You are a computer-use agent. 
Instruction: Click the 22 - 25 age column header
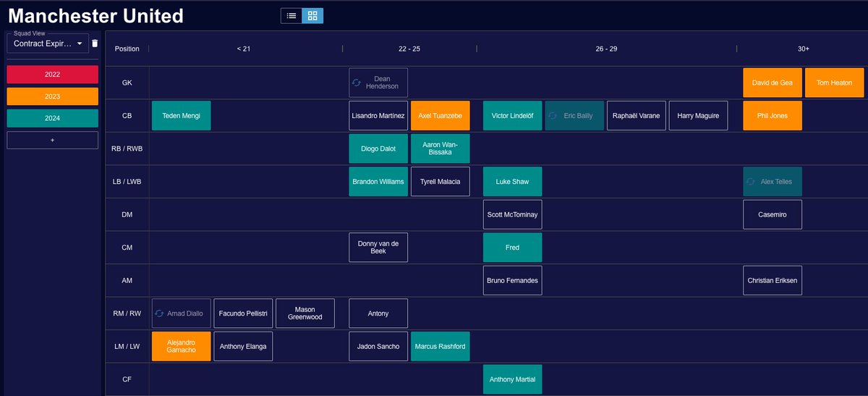tap(409, 49)
